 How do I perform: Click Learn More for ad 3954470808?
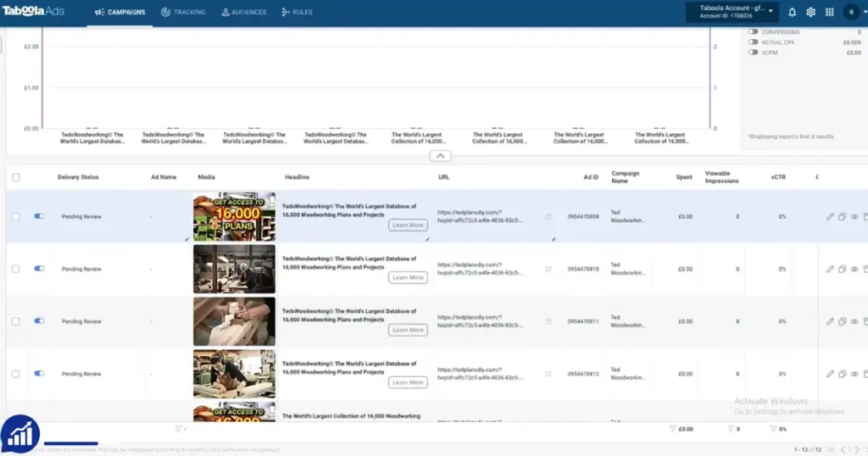(408, 225)
